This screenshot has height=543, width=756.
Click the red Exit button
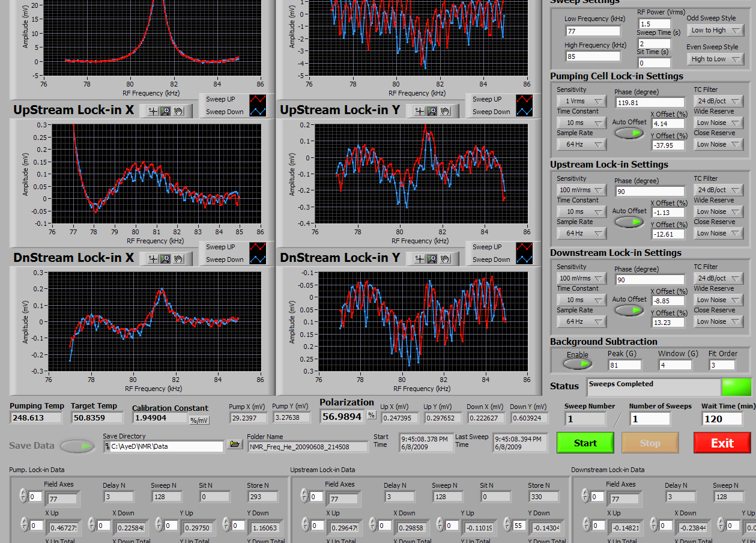(x=722, y=443)
